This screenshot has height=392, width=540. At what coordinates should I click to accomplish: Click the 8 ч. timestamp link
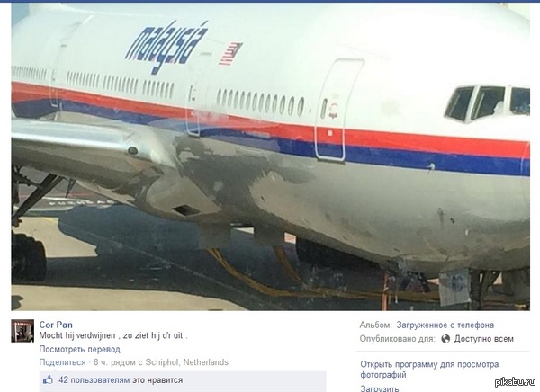(x=100, y=362)
